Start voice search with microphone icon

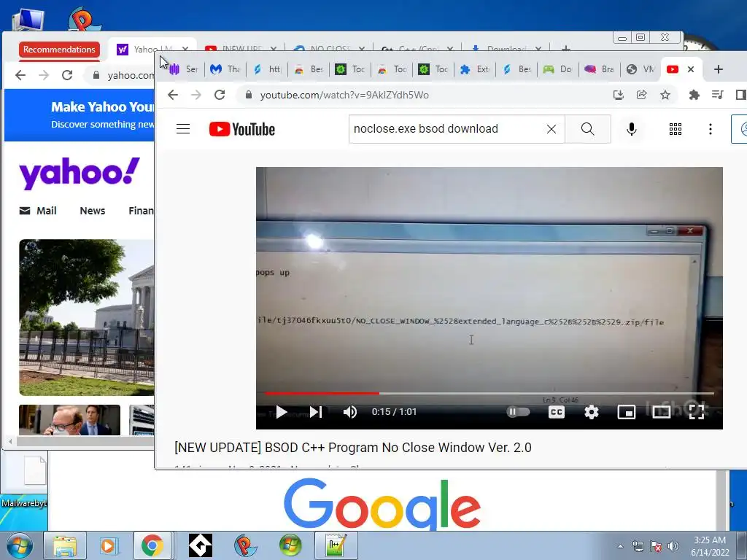632,129
